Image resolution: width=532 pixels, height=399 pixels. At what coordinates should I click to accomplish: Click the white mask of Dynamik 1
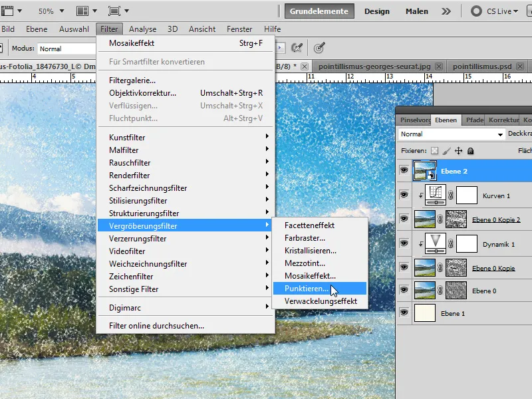coord(467,243)
